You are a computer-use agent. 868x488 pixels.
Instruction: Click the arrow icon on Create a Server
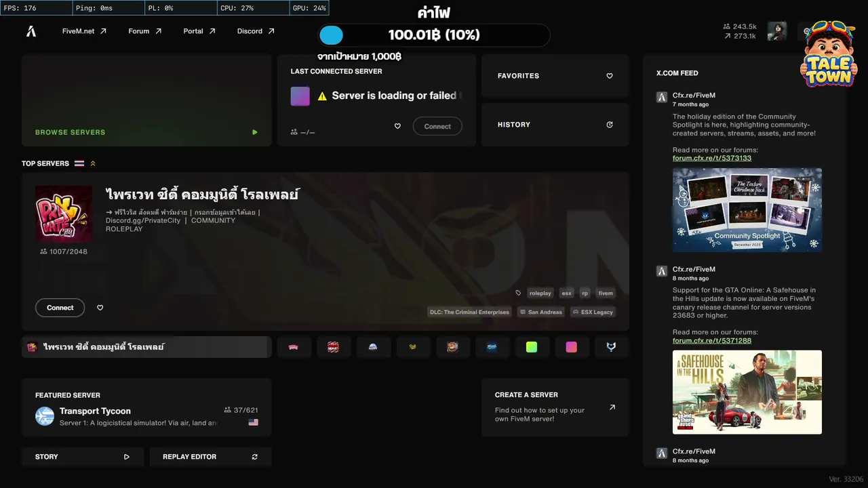612,407
